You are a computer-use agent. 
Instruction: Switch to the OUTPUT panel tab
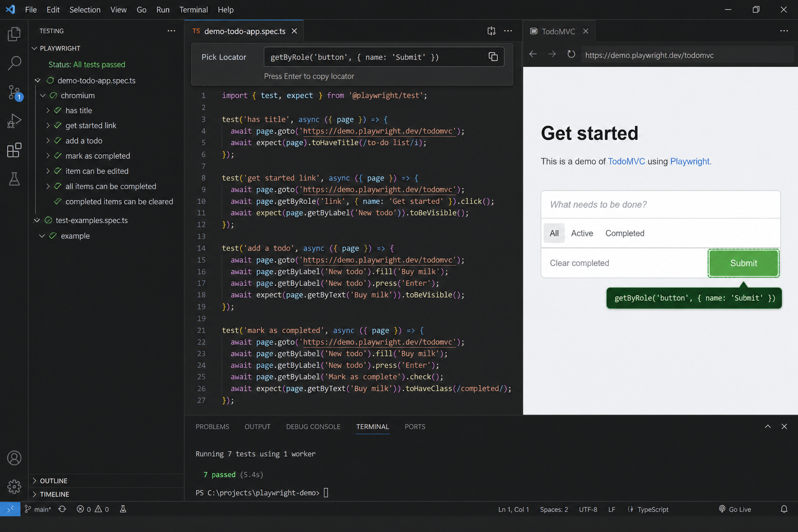[258, 427]
